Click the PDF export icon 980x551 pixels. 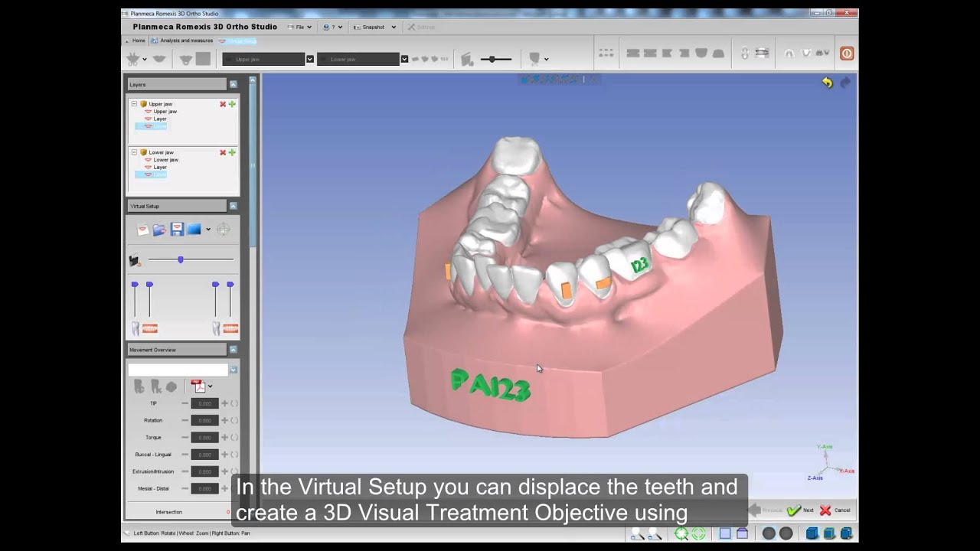[198, 386]
